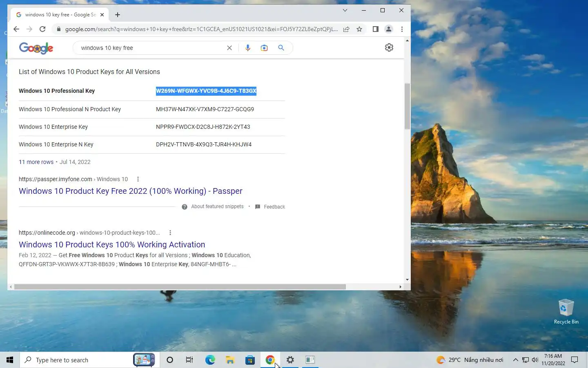Click 'Windows 10 Enterprise Key' label
The height and width of the screenshot is (368, 588).
coord(53,127)
